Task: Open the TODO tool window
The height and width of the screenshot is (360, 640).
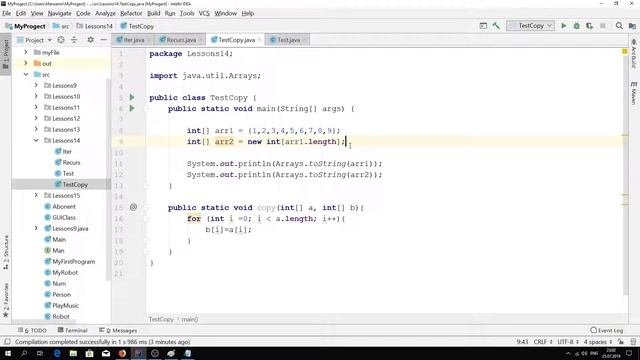Action: 32,330
